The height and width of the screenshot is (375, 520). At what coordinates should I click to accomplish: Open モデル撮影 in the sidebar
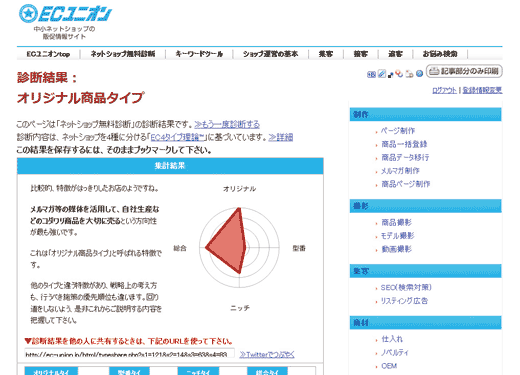pyautogui.click(x=397, y=236)
